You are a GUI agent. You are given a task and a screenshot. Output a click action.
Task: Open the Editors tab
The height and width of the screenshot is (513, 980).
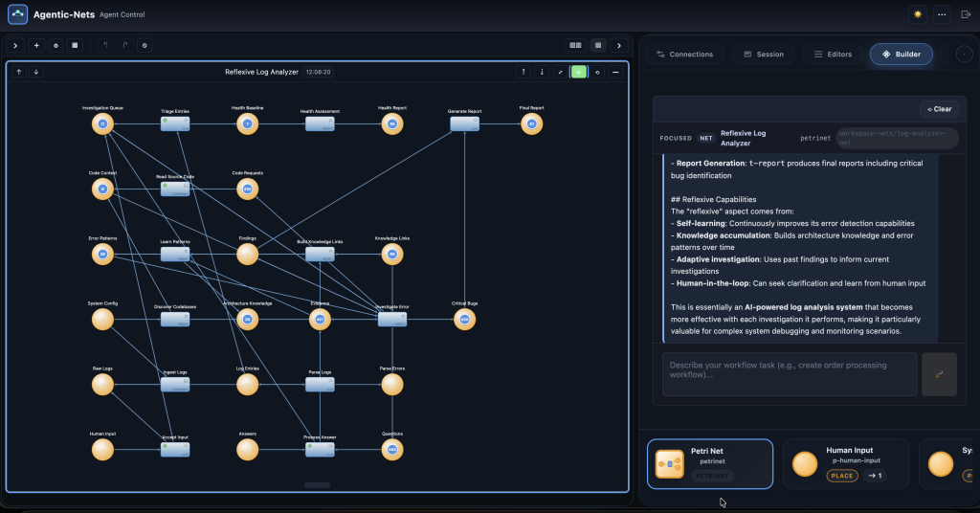click(832, 55)
